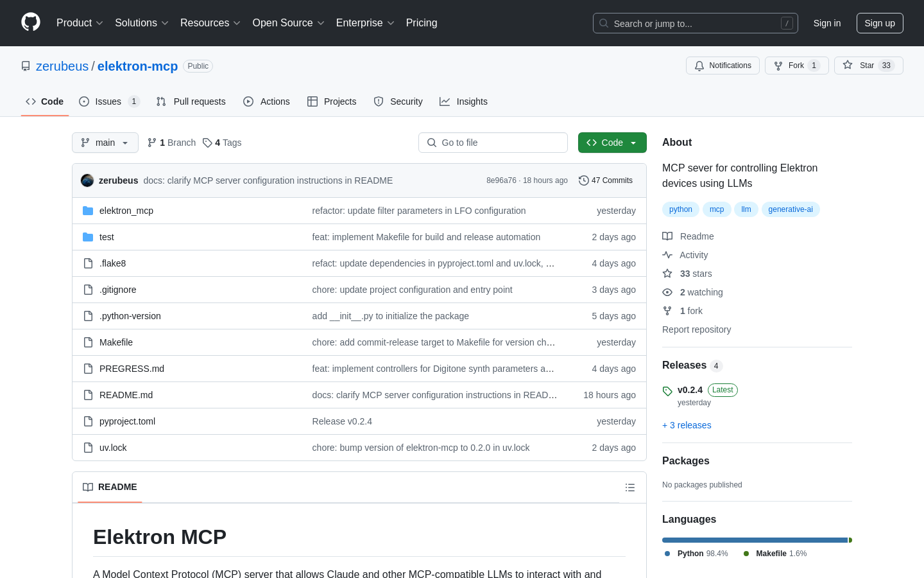Screen dimensions: 924x578
Task: Click the book icon beside Readme in About
Action: click(x=667, y=236)
